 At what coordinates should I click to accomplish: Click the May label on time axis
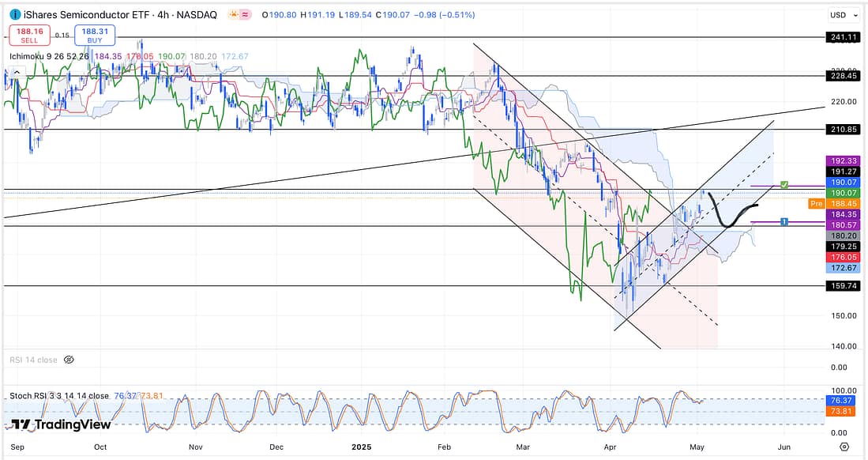click(x=697, y=447)
